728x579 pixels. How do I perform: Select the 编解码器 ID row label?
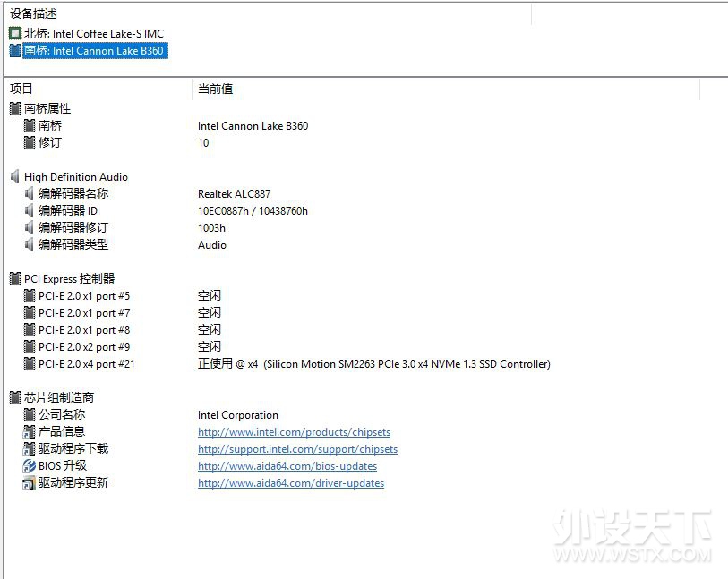[68, 210]
